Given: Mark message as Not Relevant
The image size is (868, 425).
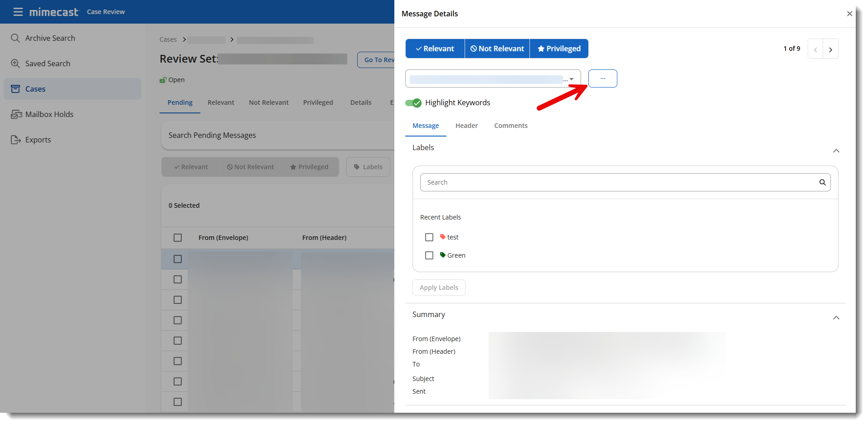Looking at the screenshot, I should pyautogui.click(x=497, y=49).
